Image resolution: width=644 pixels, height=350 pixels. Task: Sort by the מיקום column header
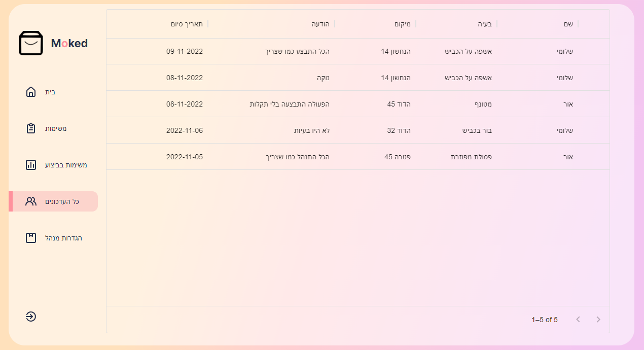[x=403, y=24]
